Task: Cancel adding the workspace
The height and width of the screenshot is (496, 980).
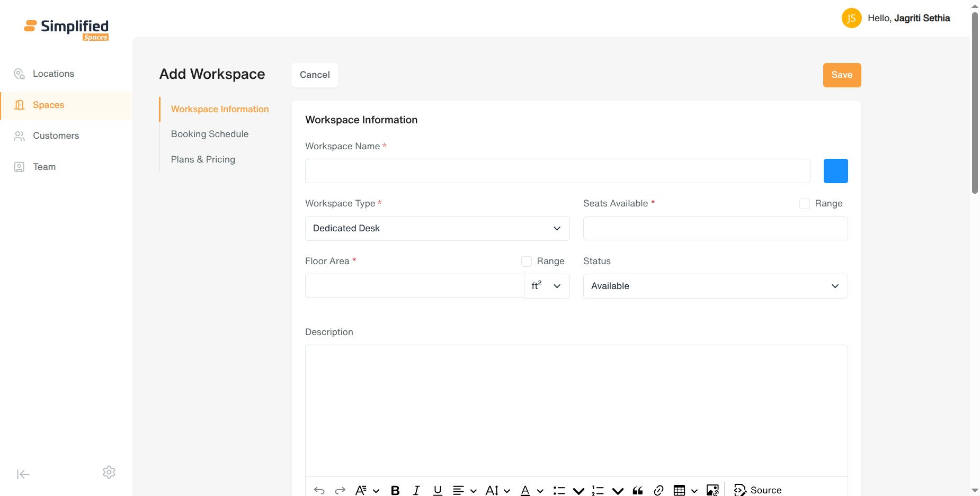Action: (x=315, y=75)
